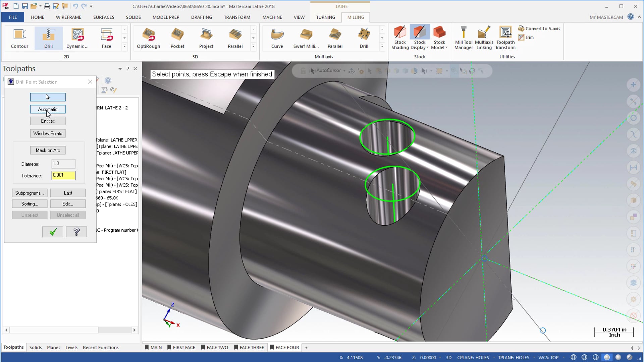The width and height of the screenshot is (644, 362).
Task: Click the Sorting dropdown option
Action: coord(29,204)
